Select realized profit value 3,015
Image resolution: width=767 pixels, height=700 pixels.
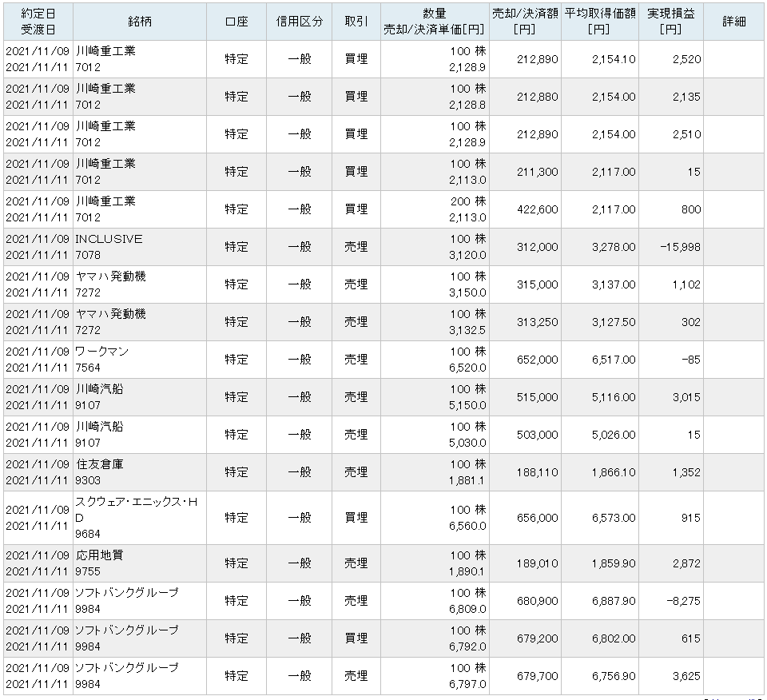(687, 397)
